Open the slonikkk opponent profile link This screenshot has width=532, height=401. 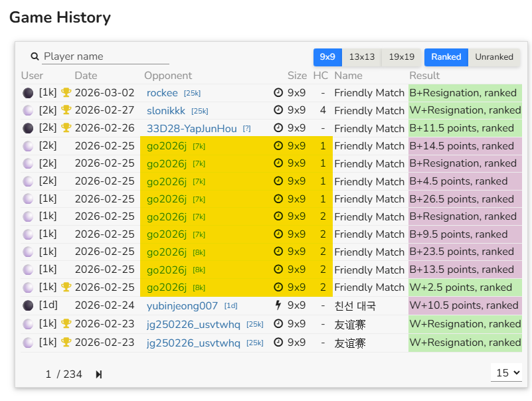point(167,110)
